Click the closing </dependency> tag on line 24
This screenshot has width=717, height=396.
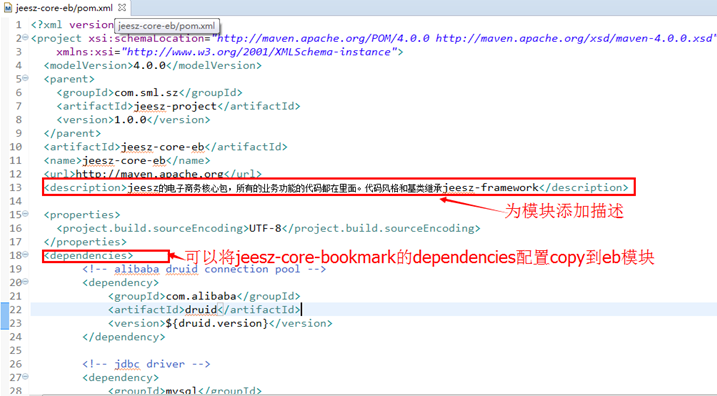point(123,337)
